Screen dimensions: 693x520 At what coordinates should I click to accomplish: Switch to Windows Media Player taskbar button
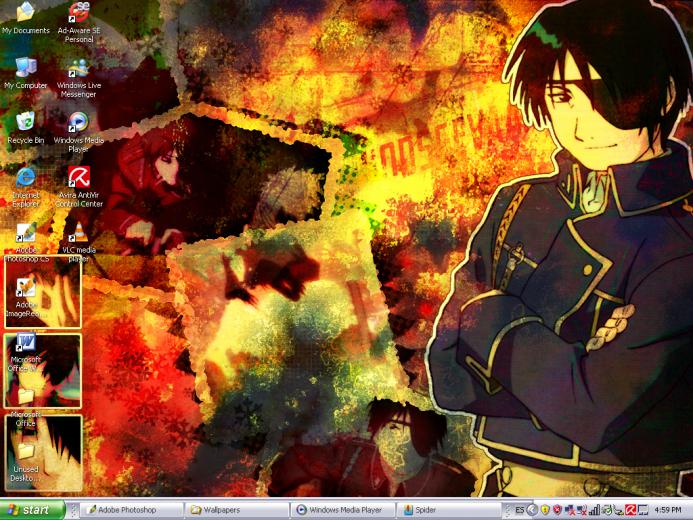tap(343, 510)
